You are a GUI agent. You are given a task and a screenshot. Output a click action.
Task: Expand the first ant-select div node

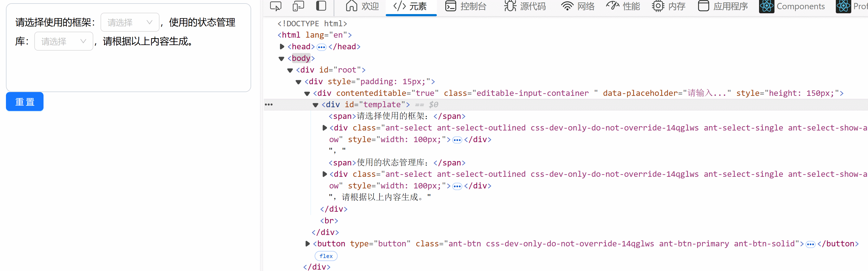click(324, 128)
